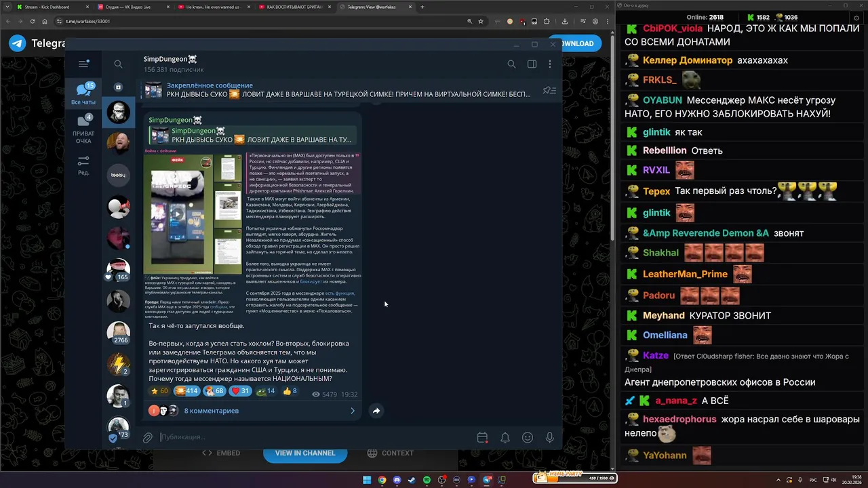Open Spotify from the taskbar
This screenshot has height=488, width=868.
(x=427, y=480)
